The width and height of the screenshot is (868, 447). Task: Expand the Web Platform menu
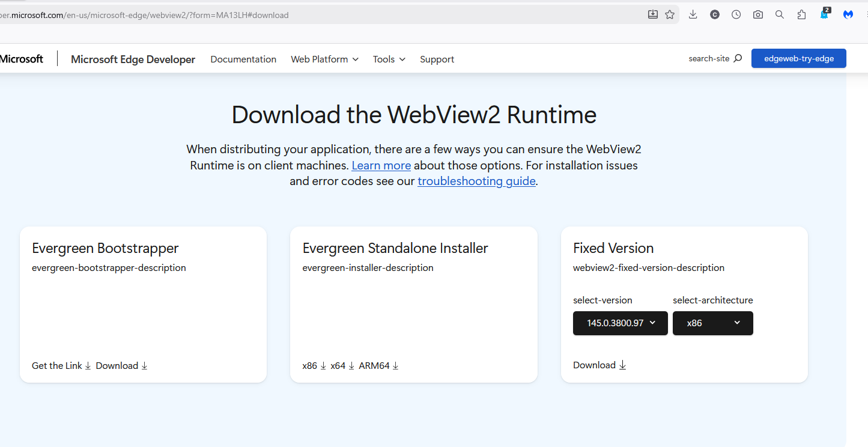point(324,59)
